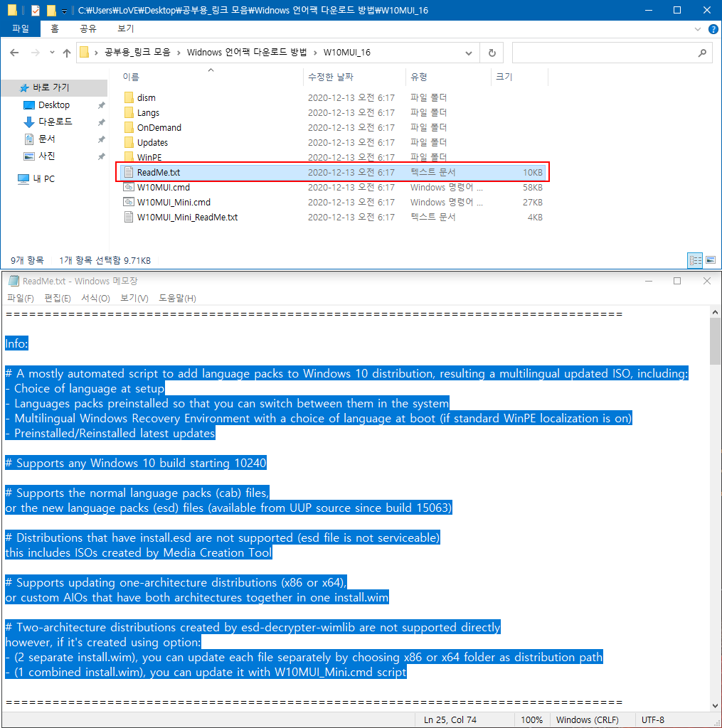Viewport: 722px width, 728px height.
Task: Select the Langs folder icon
Action: [x=129, y=112]
